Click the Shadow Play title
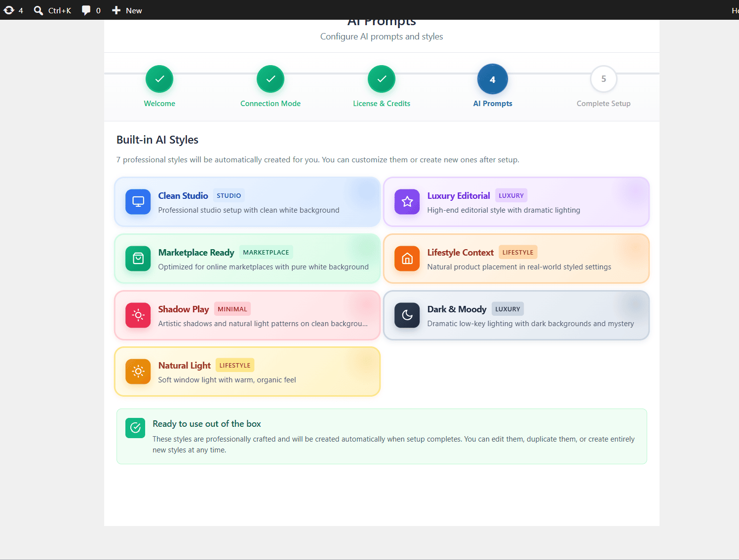The height and width of the screenshot is (560, 739). pyautogui.click(x=184, y=309)
